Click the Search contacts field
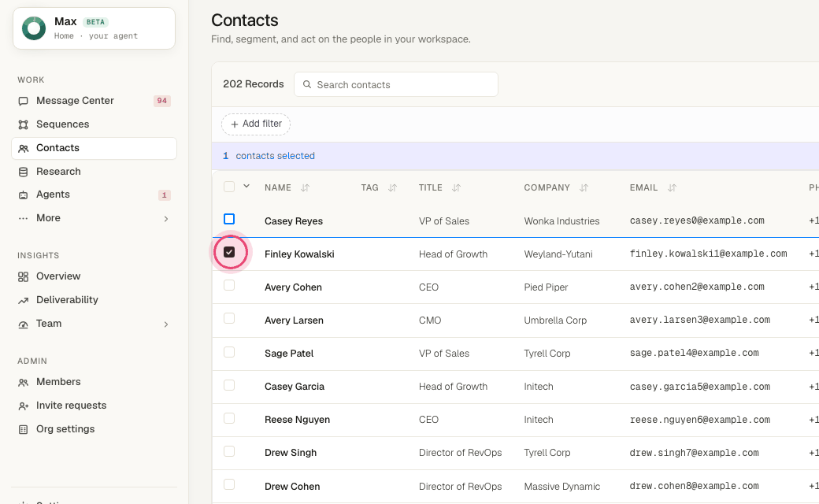 pyautogui.click(x=396, y=84)
